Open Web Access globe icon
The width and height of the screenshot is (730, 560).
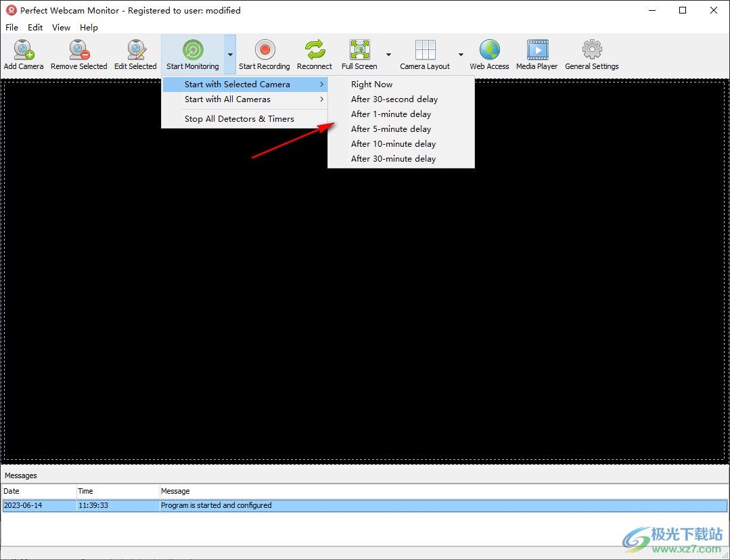(x=490, y=49)
